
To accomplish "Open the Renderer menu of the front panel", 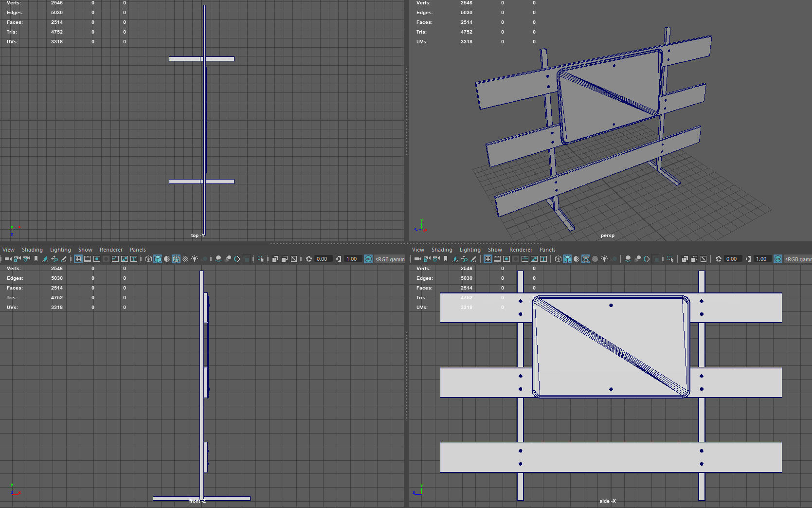I will (111, 250).
